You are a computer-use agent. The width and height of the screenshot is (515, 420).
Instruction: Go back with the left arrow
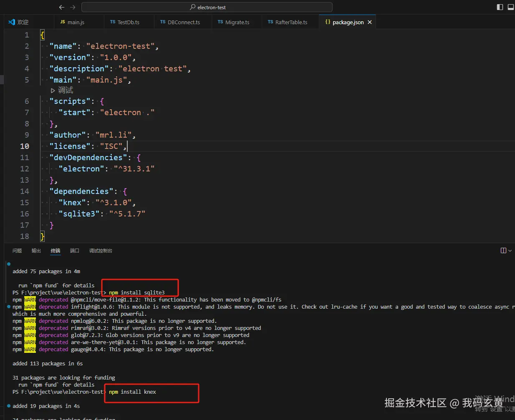click(x=62, y=7)
